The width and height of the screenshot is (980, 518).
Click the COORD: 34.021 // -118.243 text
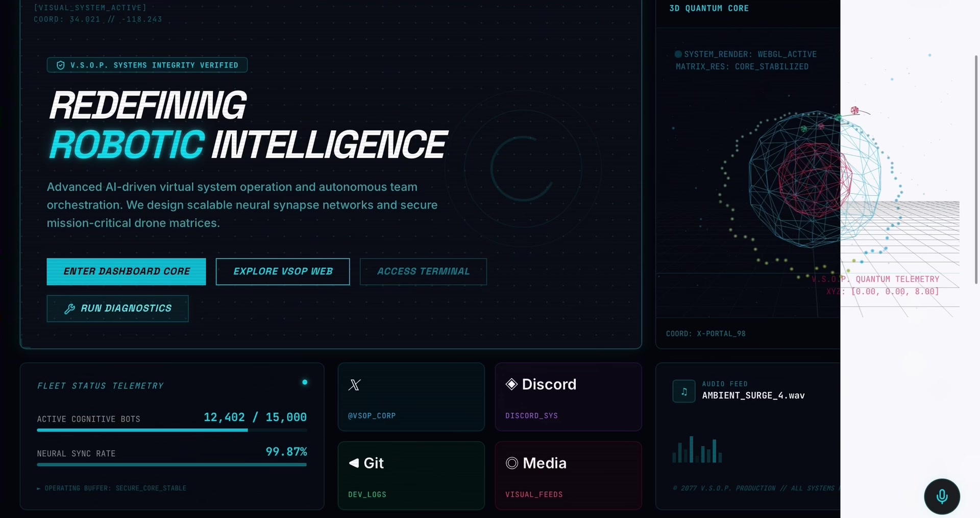tap(98, 19)
